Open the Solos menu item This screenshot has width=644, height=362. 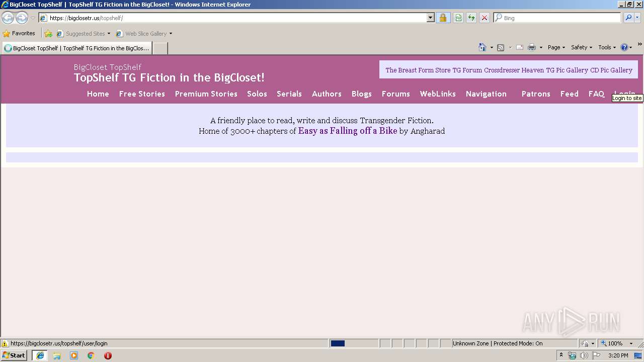[x=257, y=94]
